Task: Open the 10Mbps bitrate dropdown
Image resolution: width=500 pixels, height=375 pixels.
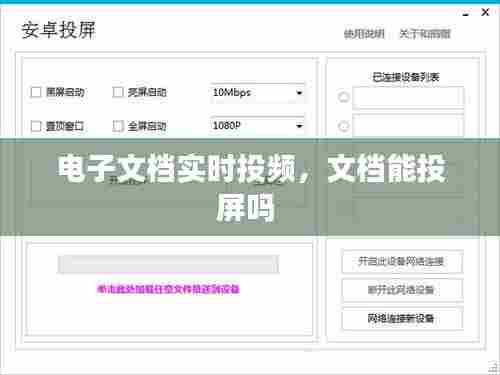Action: click(257, 93)
